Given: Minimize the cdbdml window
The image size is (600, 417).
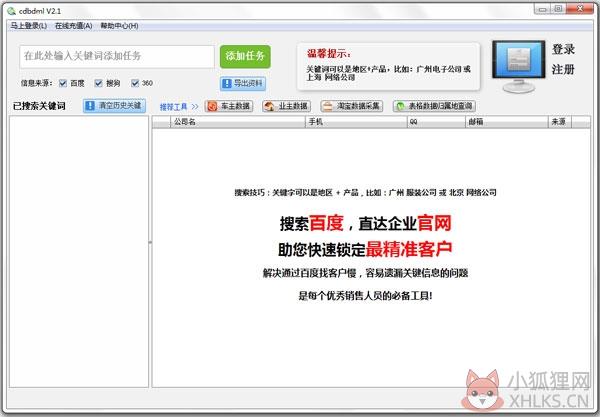Looking at the screenshot, I should pos(542,9).
